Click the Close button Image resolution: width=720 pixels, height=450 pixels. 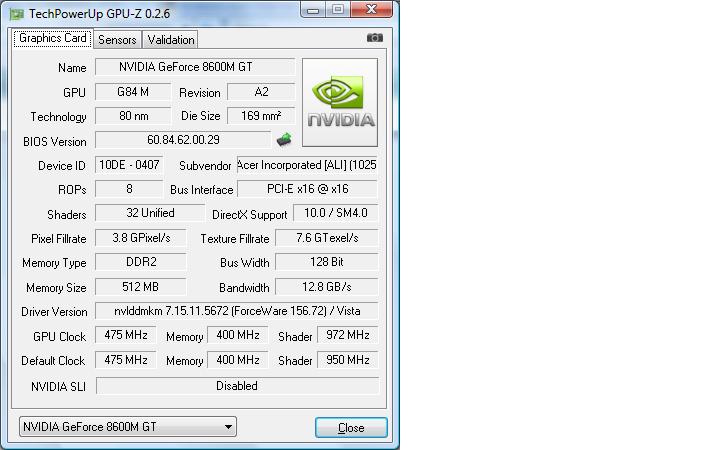pyautogui.click(x=351, y=428)
